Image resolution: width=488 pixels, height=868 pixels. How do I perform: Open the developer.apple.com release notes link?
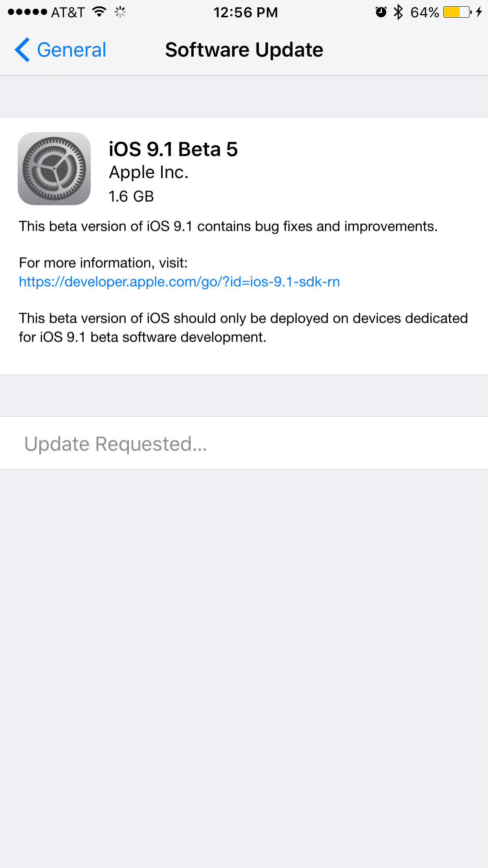[179, 282]
